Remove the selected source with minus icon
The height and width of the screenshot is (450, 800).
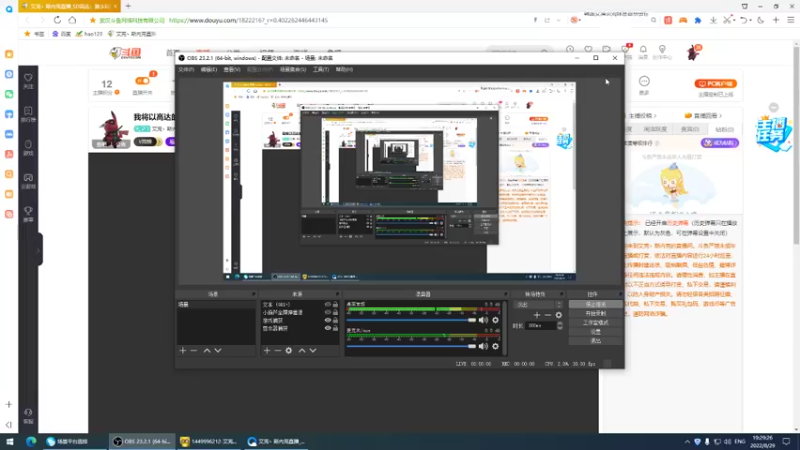point(278,351)
